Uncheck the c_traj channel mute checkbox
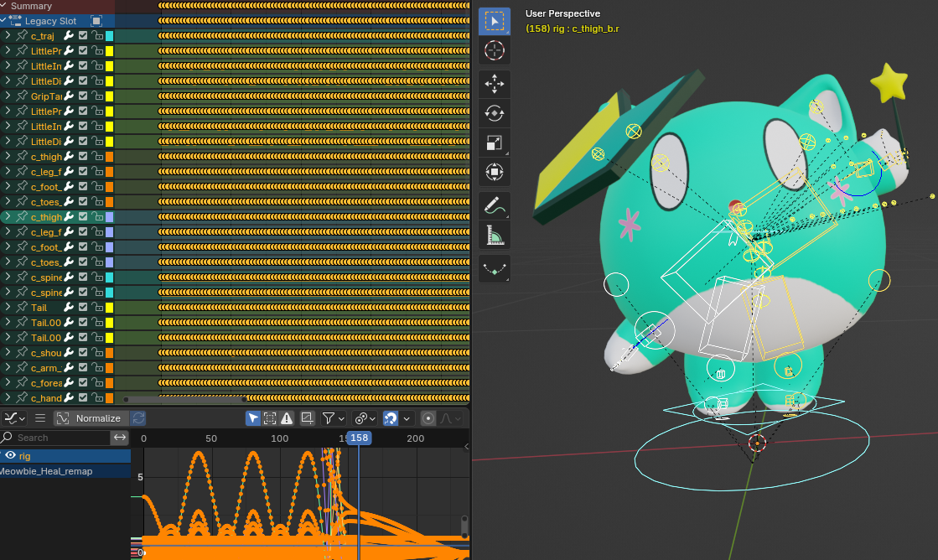Image resolution: width=938 pixels, height=560 pixels. (x=83, y=35)
